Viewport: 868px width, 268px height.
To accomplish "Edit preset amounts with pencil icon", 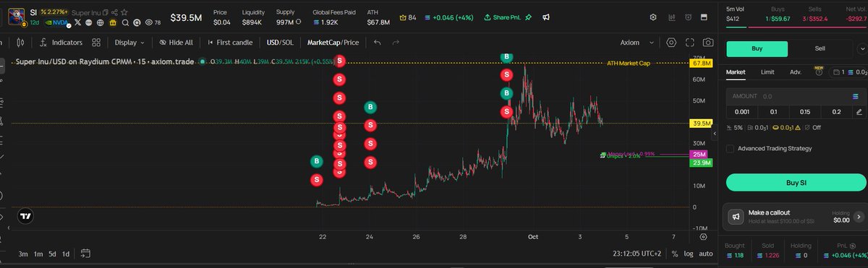I will (859, 112).
